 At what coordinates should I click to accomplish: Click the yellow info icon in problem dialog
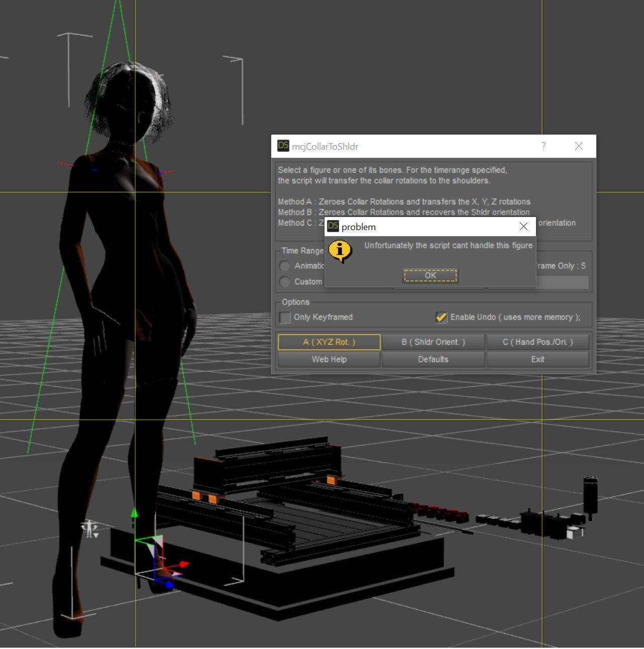pyautogui.click(x=340, y=251)
